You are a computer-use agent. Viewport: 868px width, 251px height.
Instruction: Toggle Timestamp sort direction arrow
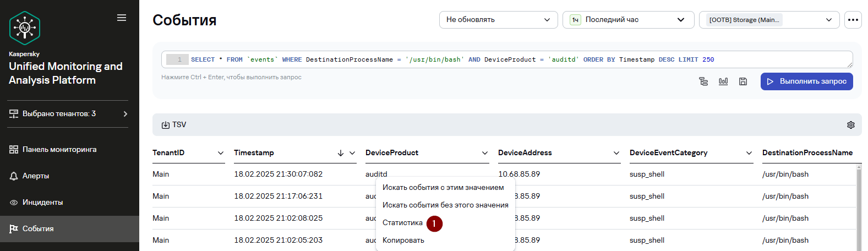341,153
